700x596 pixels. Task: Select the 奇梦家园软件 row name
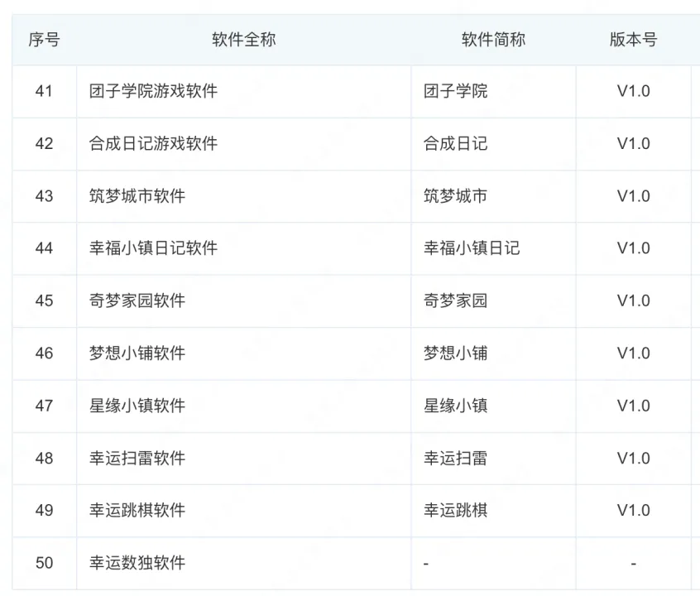pyautogui.click(x=137, y=300)
